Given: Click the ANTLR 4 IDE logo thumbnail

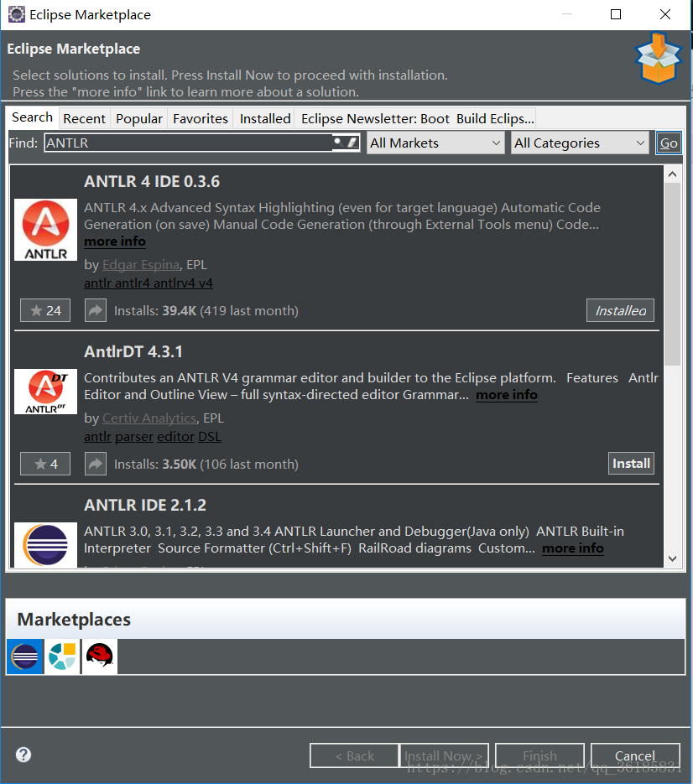Looking at the screenshot, I should coord(45,230).
